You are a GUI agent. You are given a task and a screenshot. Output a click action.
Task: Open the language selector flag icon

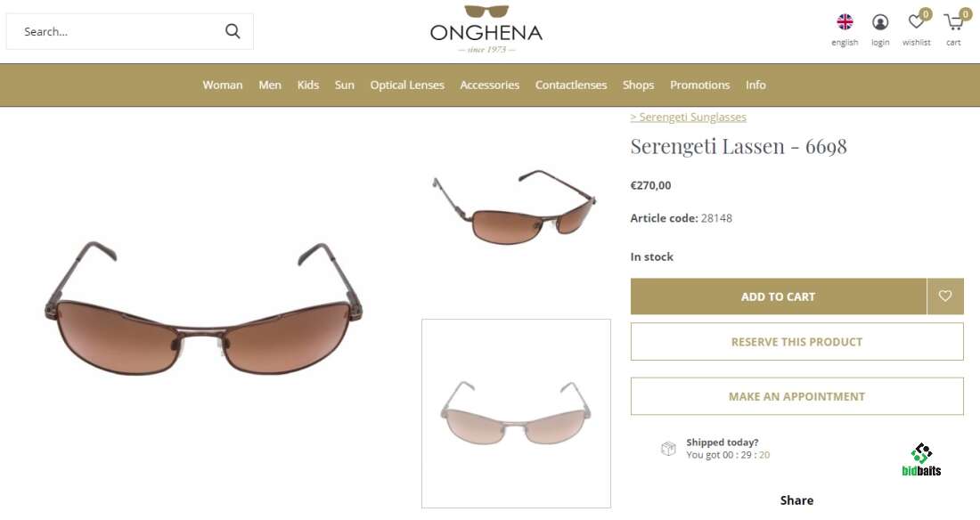(845, 22)
